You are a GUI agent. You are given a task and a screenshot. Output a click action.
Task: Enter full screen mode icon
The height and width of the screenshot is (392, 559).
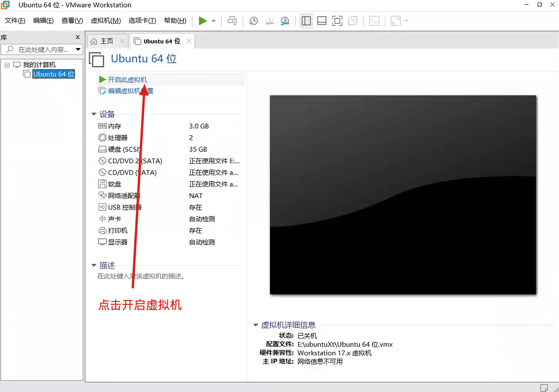tap(337, 21)
